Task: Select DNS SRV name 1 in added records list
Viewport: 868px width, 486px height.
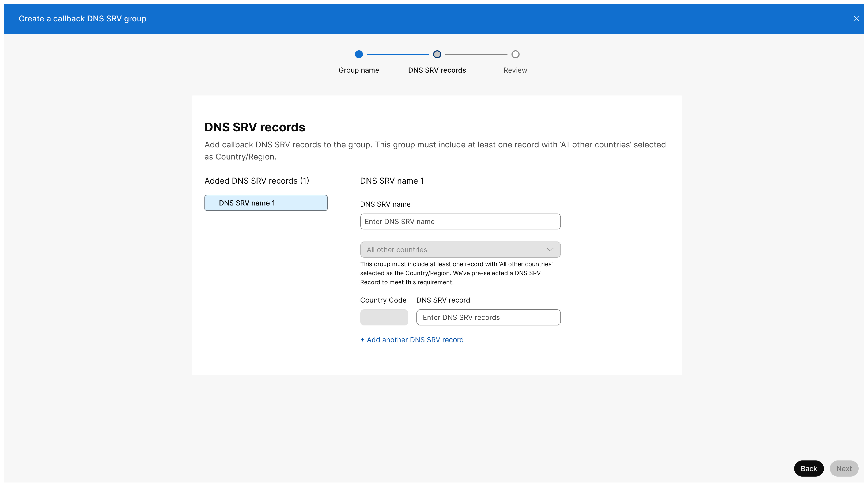Action: [x=266, y=203]
